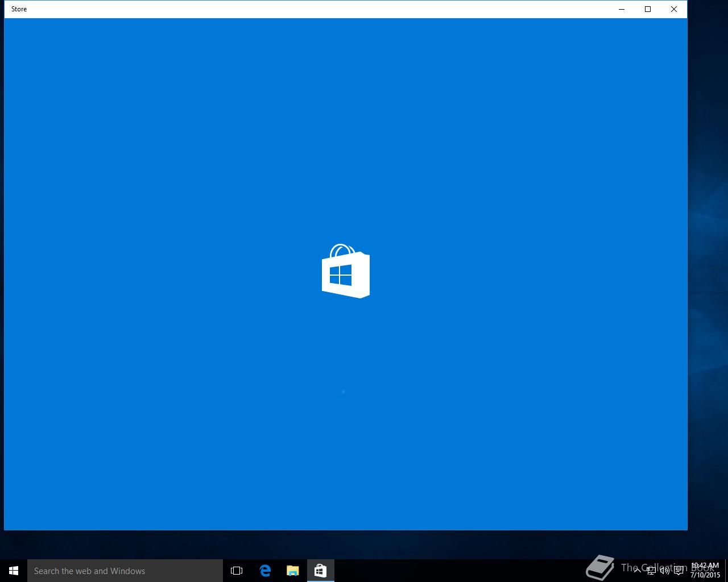Image resolution: width=728 pixels, height=582 pixels.
Task: Open the Windows Start menu
Action: tap(14, 571)
